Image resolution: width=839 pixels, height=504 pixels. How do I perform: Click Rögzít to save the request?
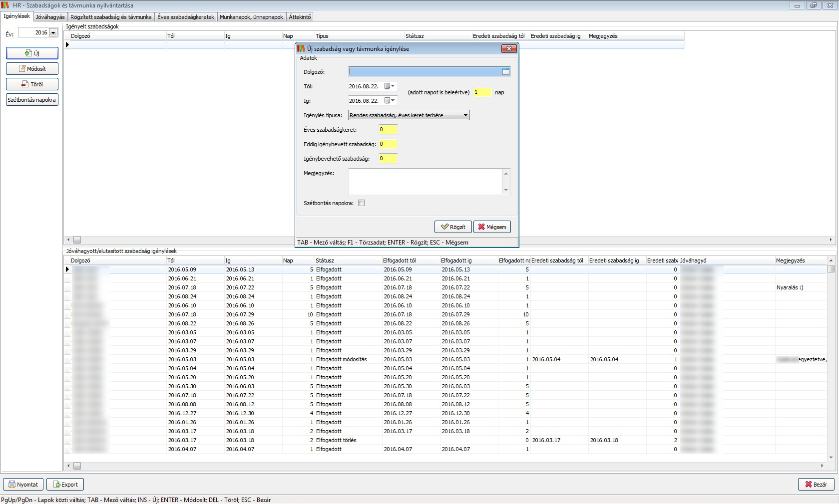click(452, 227)
